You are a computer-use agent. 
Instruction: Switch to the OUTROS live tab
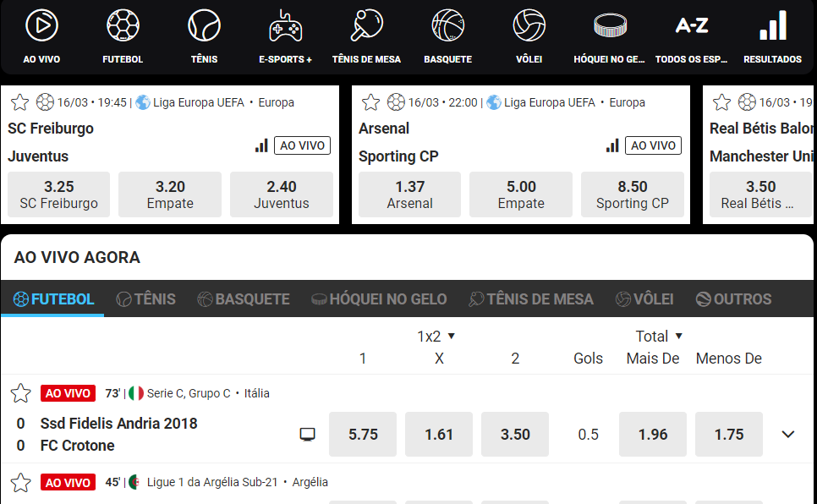coord(736,298)
